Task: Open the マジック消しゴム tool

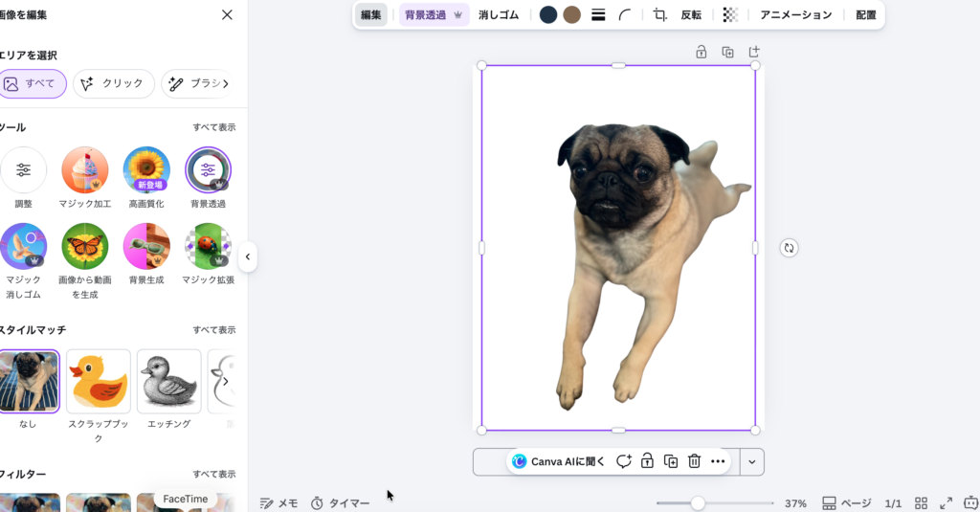Action: (x=23, y=246)
